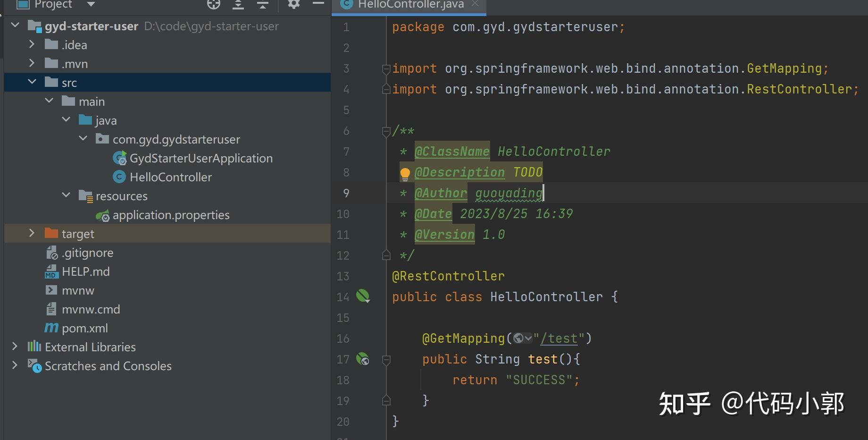This screenshot has width=868, height=440.
Task: Select HelloController in project tree
Action: pyautogui.click(x=171, y=177)
